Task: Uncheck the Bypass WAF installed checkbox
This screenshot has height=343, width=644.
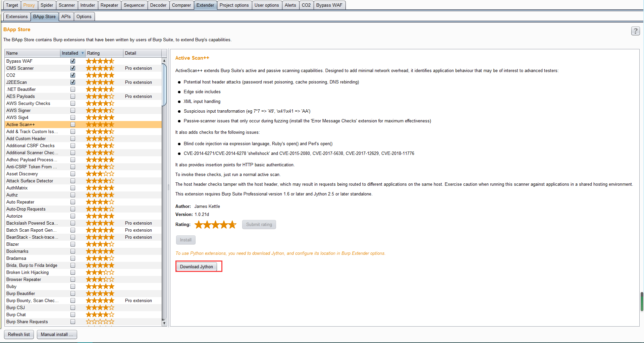Action: [73, 61]
